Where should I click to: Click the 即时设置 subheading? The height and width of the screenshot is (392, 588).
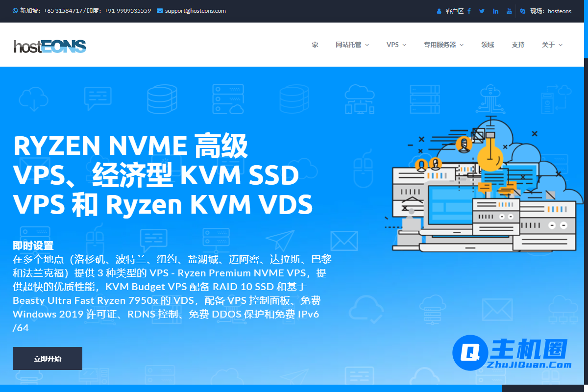click(x=33, y=246)
